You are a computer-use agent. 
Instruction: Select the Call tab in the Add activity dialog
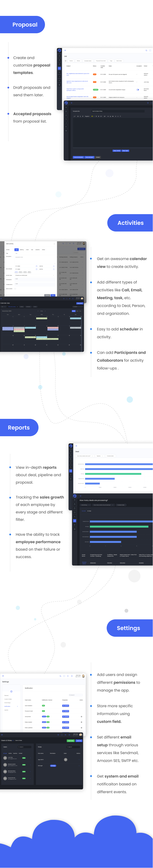[x=16, y=250]
